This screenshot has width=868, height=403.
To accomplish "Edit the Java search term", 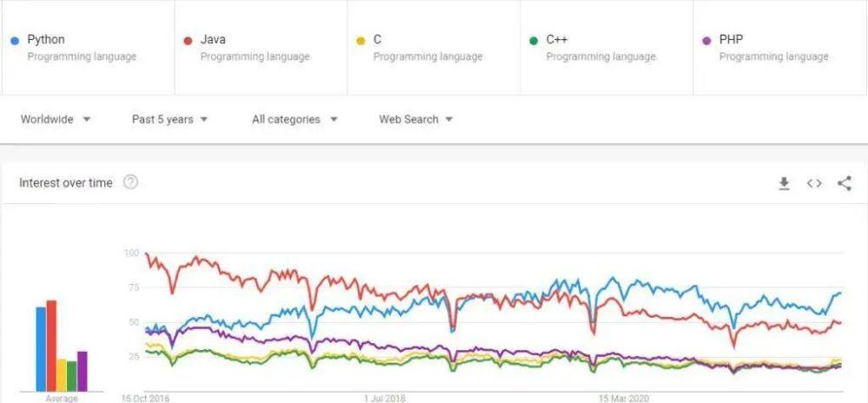I will point(213,39).
